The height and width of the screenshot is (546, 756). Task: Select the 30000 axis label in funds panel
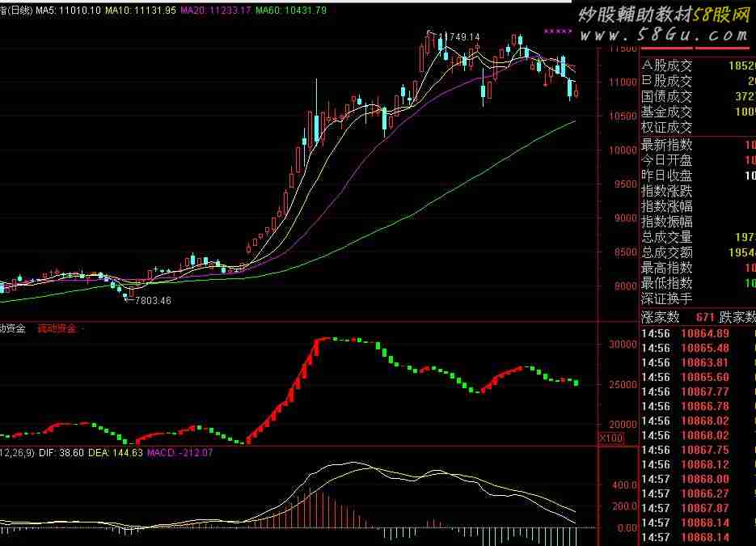pyautogui.click(x=623, y=345)
